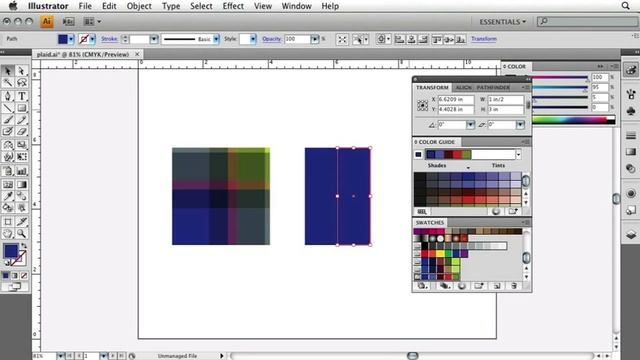Open the opacity value dropdown

315,39
